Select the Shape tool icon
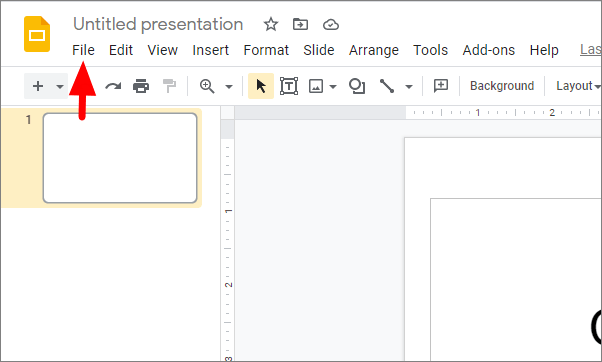Screen dimensions: 602x362 point(357,86)
